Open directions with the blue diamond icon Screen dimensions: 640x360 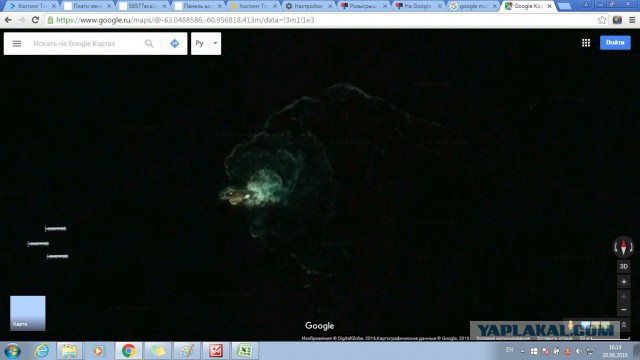tap(175, 43)
